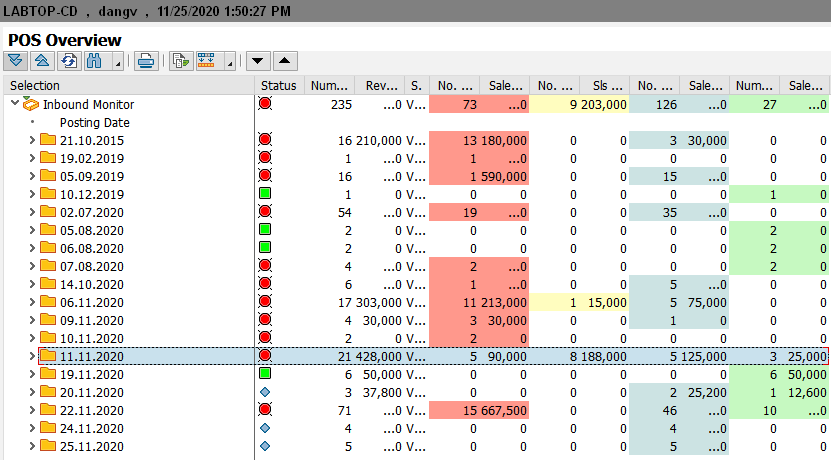Click green status square for 19.11.2020
This screenshot has width=831, height=460.
265,374
